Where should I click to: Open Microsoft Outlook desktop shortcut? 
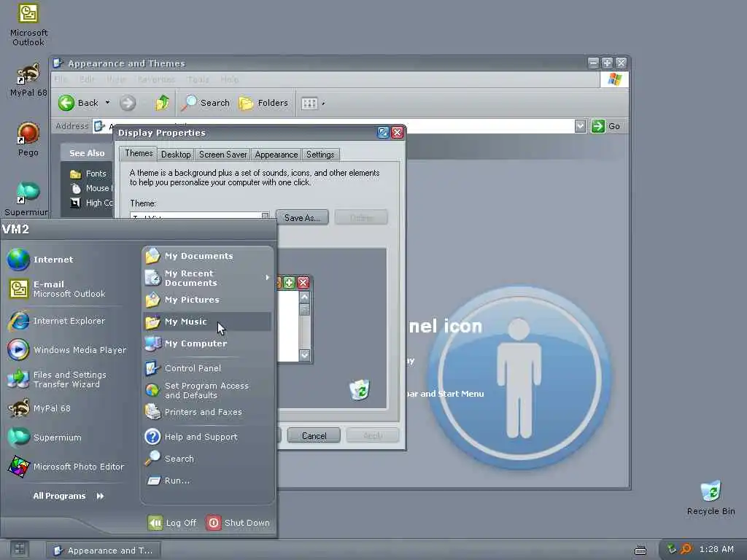(28, 24)
